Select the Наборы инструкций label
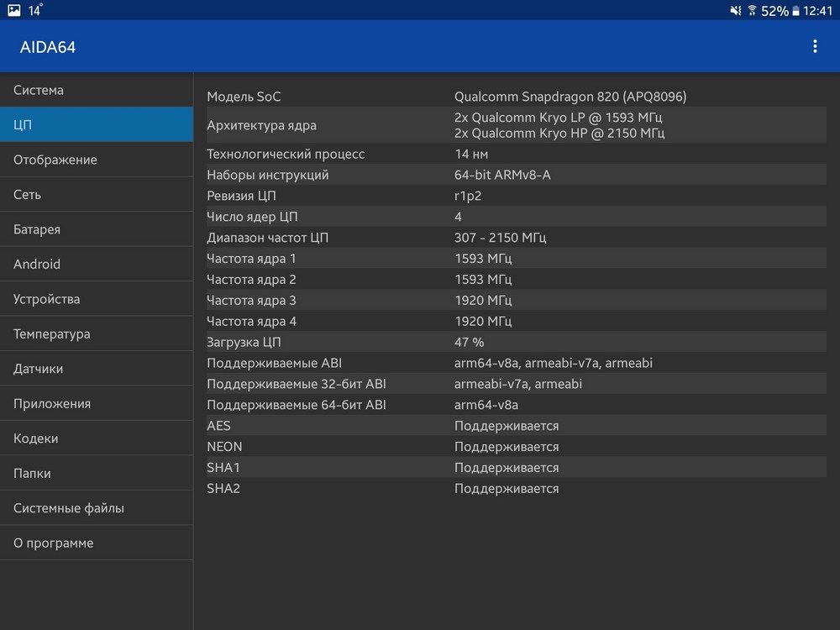Viewport: 840px width, 630px height. tap(268, 176)
